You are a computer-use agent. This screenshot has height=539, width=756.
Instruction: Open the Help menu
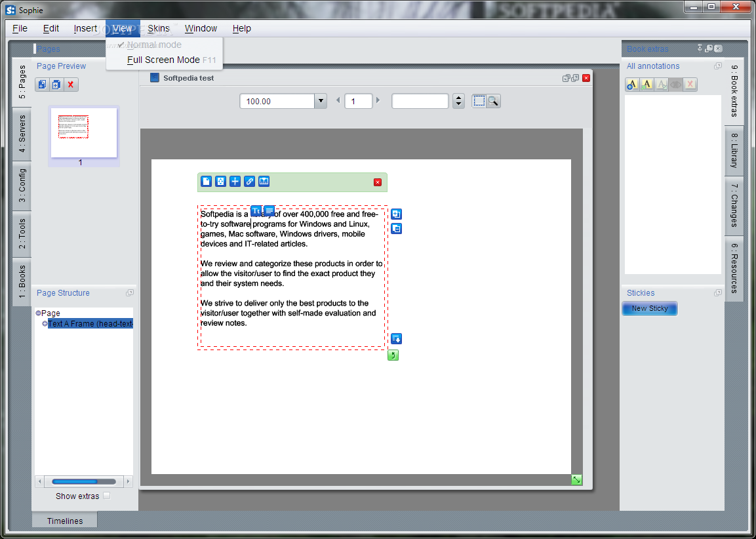241,28
